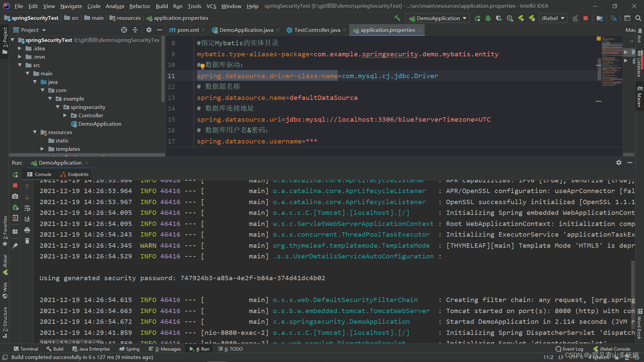Open Endpoints tab in Run panel
Viewport: 644px width, 362px height.
74,174
